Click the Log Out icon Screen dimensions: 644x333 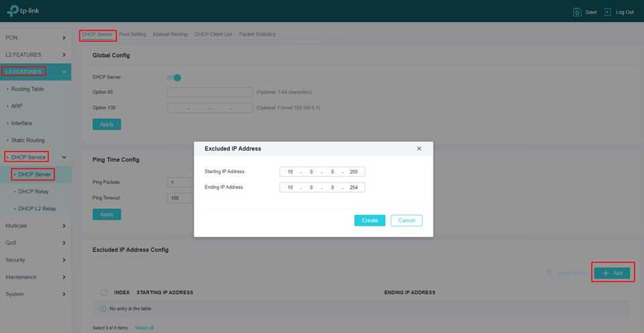click(607, 12)
